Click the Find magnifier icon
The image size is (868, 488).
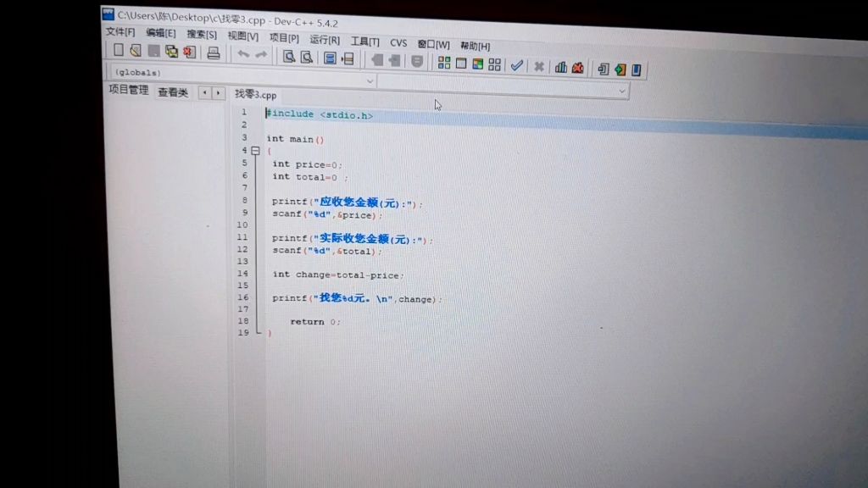click(x=288, y=57)
